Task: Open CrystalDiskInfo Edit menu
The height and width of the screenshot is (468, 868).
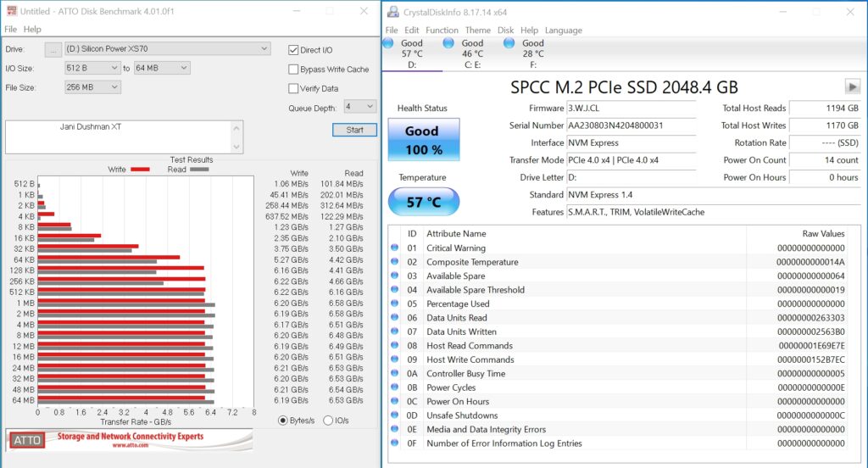Action: (x=411, y=30)
